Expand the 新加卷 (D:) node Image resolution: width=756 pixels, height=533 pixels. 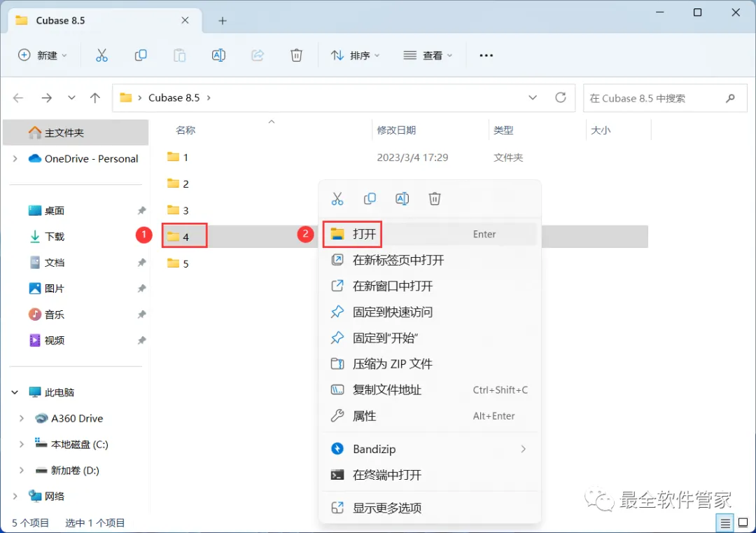click(x=21, y=470)
